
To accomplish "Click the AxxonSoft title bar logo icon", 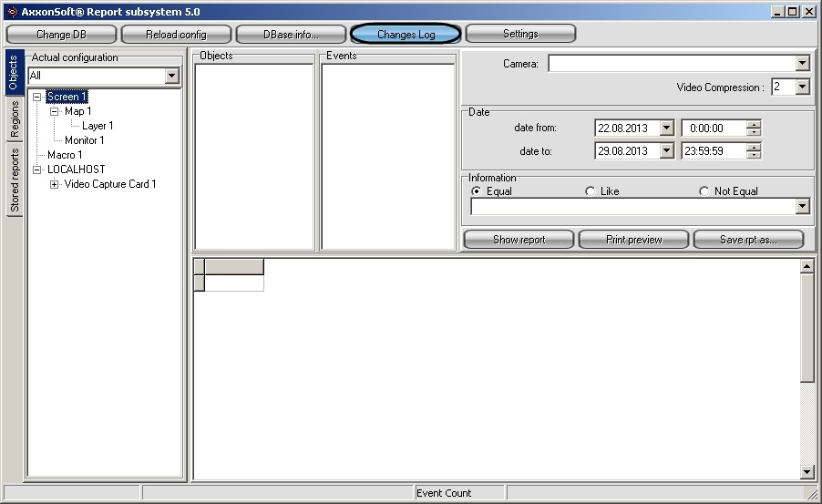I will (12, 12).
